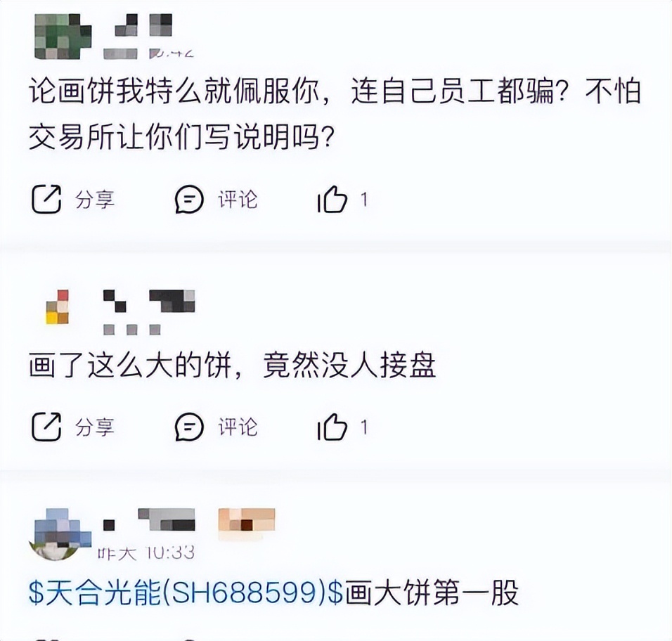Like the second comment about 接盘
The height and width of the screenshot is (641, 672).
332,427
